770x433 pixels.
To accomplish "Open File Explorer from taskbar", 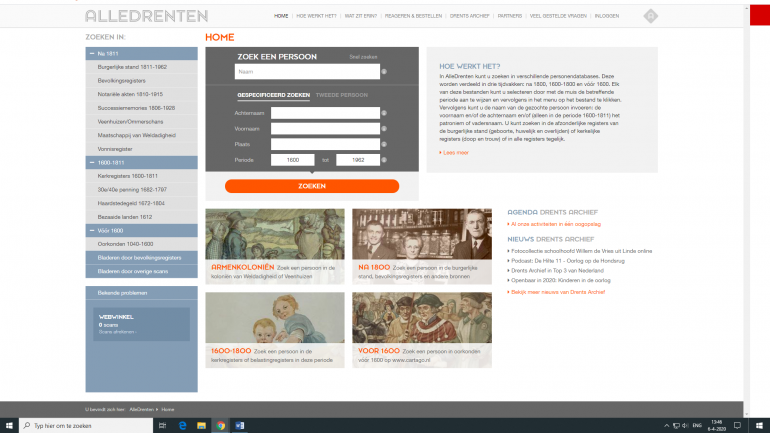I will coord(201,426).
